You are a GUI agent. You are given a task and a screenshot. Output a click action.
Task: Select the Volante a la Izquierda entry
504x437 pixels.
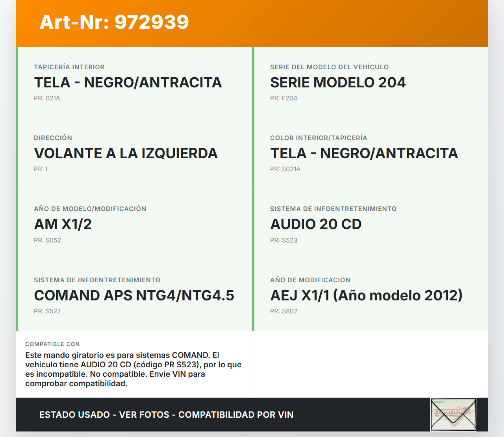[x=134, y=154]
